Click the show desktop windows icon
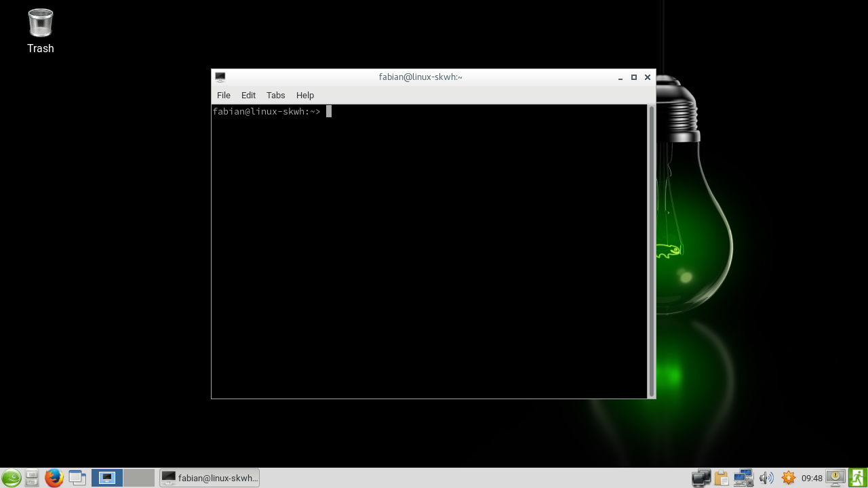Viewport: 868px width, 488px height. pos(77,479)
